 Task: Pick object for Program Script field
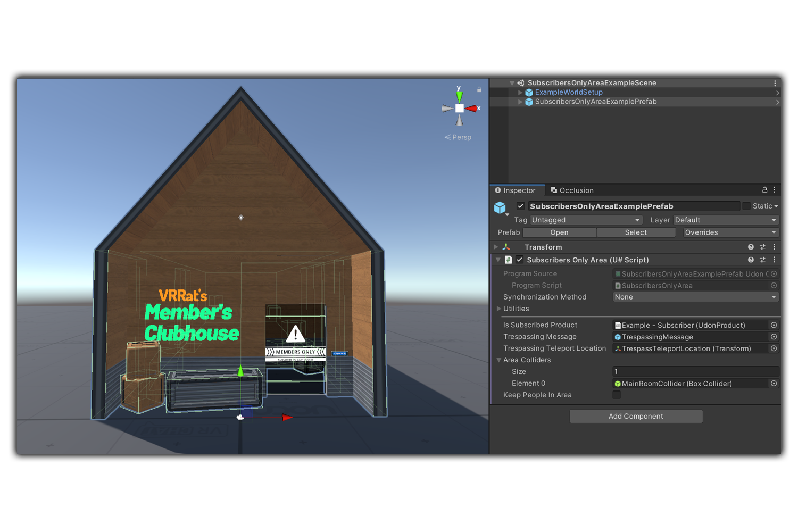[x=774, y=286]
